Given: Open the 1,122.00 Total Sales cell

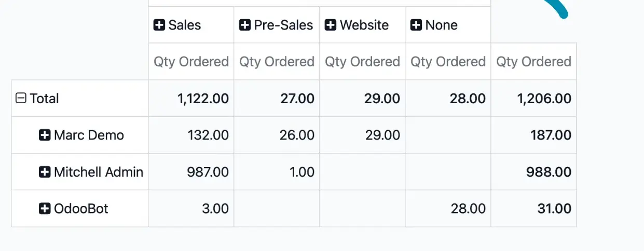Looking at the screenshot, I should (203, 99).
